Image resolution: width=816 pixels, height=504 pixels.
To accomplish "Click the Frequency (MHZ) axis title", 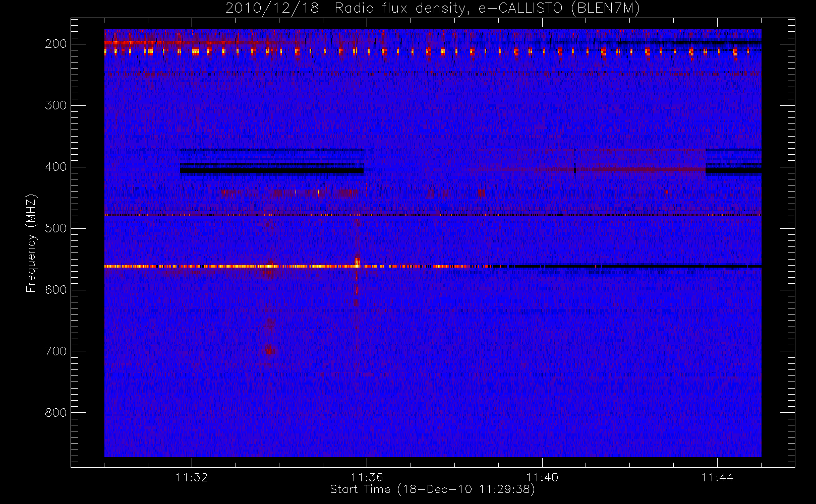I will [31, 243].
